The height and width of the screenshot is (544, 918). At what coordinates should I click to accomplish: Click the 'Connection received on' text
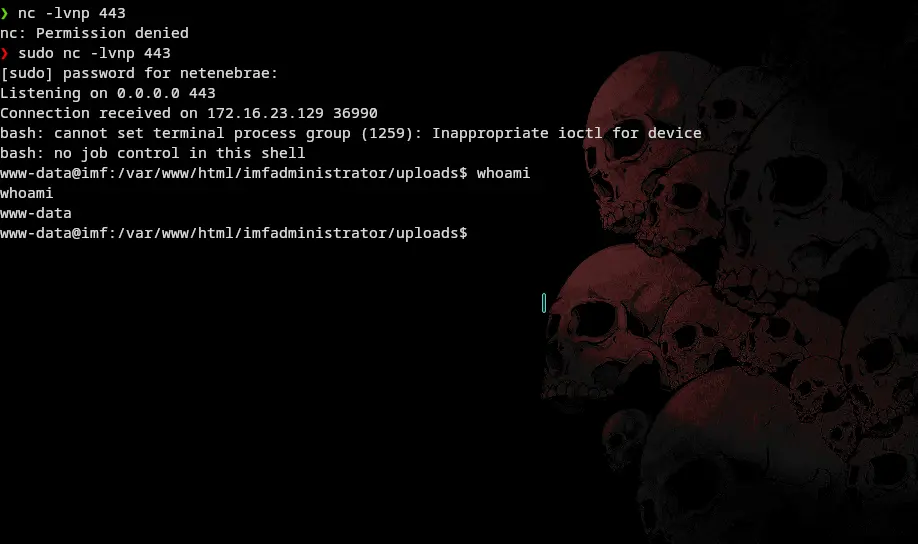98,113
